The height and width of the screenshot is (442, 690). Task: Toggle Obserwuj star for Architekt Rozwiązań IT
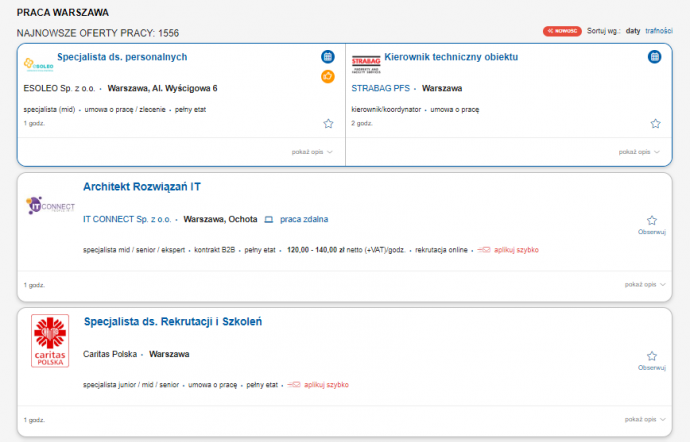[x=651, y=221]
